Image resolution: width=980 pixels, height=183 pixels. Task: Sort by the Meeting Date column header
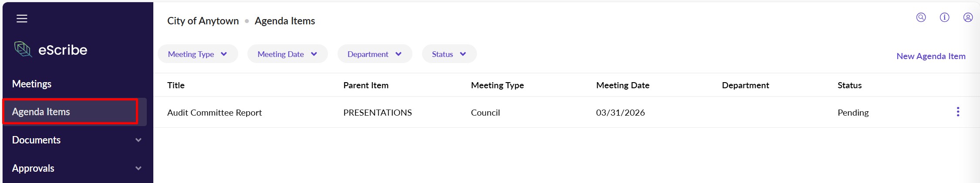[x=622, y=85]
